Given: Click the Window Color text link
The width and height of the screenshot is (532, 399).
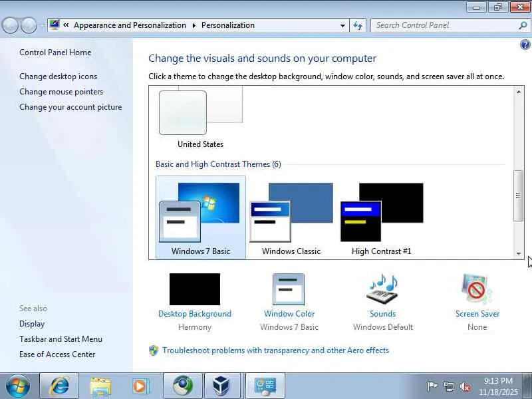Looking at the screenshot, I should click(289, 314).
